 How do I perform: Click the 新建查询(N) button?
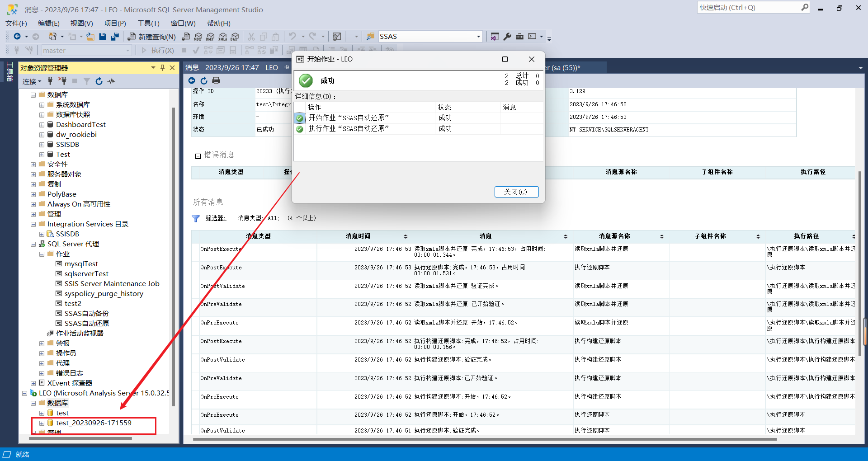[152, 37]
